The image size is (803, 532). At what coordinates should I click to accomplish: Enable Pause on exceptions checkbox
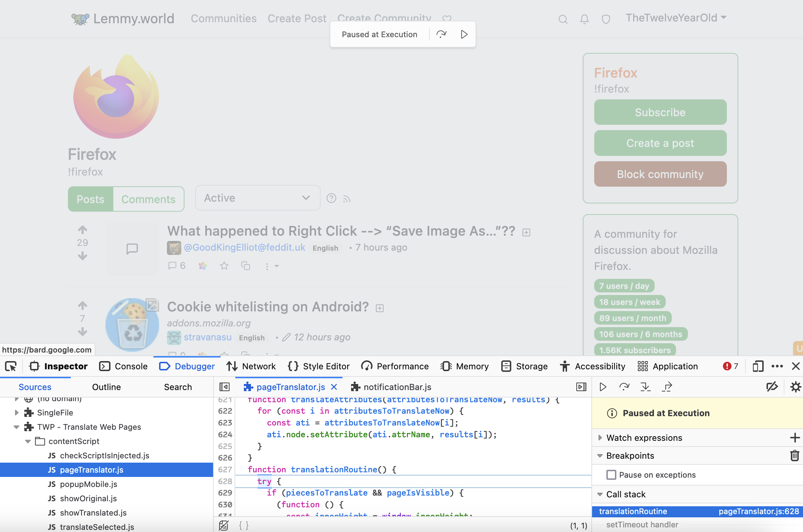coord(611,475)
